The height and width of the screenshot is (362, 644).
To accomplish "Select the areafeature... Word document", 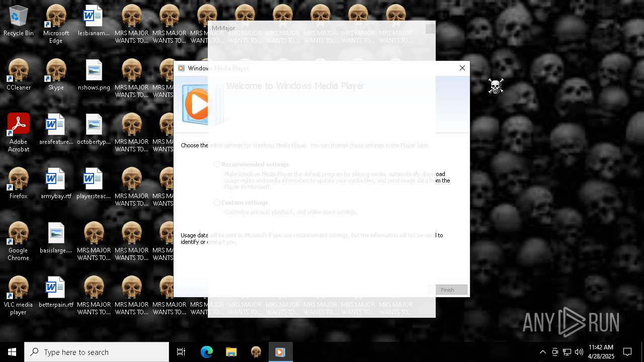I will point(56,130).
